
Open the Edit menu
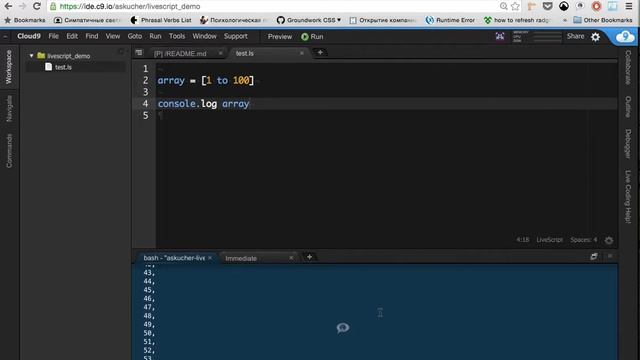point(72,36)
